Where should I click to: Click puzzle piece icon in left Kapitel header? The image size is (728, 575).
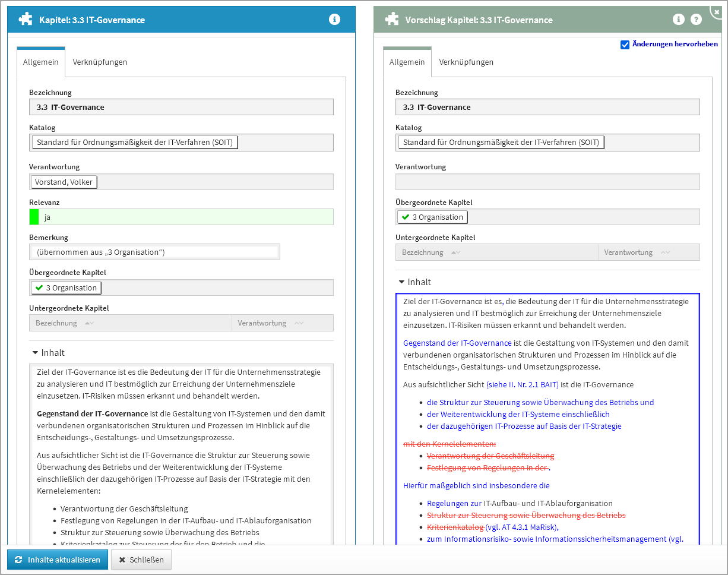click(x=26, y=20)
